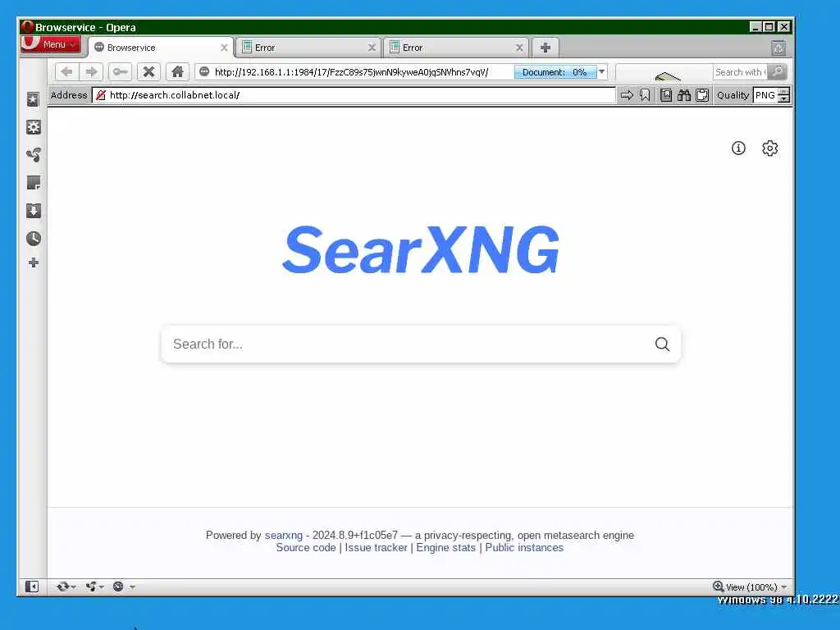Open a new tab with plus button
The width and height of the screenshot is (840, 630).
(546, 48)
